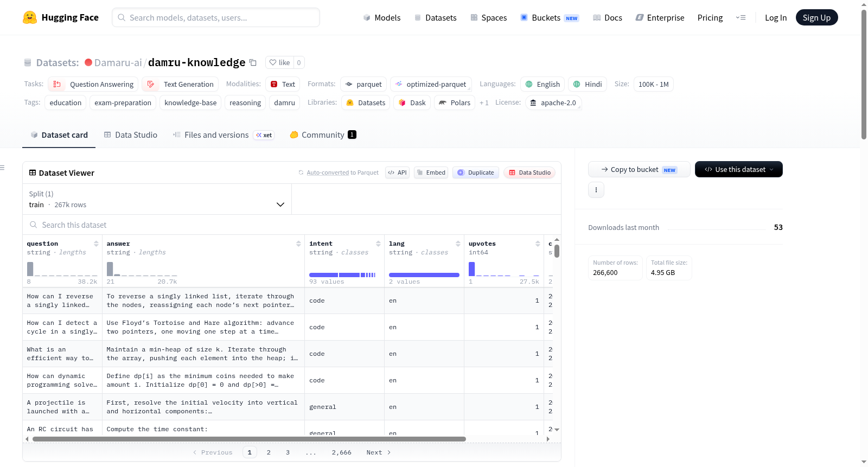
Task: Jump to page 3 of the table
Action: pyautogui.click(x=288, y=452)
